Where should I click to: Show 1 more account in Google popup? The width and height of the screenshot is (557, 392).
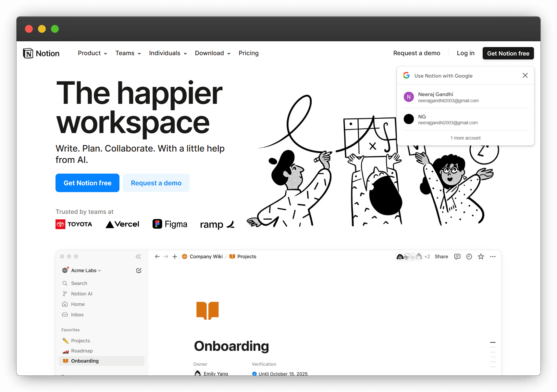pos(465,138)
